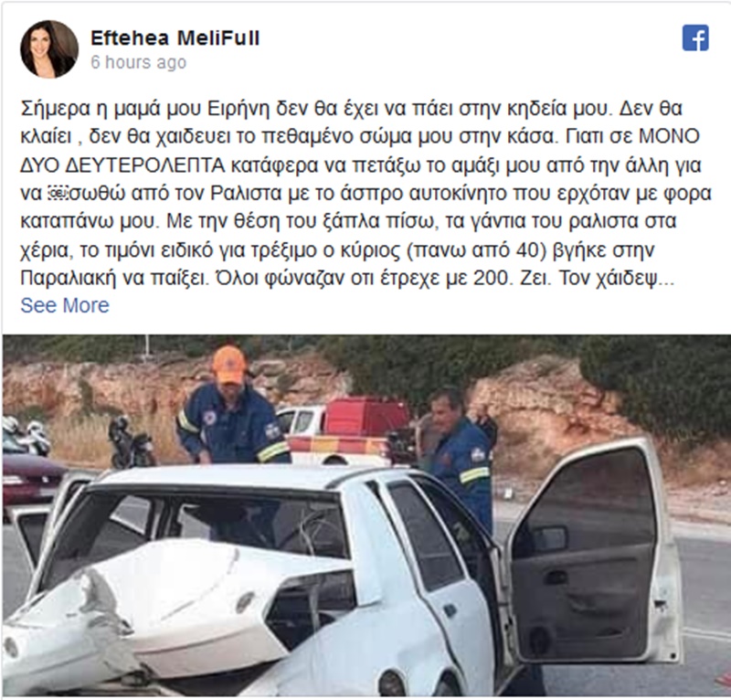The image size is (731, 700).
Task: Click the words "ΔΥΟ ΔΕΥΤΕΡΟΛΕΠΤΑ" in the post
Action: (x=122, y=165)
